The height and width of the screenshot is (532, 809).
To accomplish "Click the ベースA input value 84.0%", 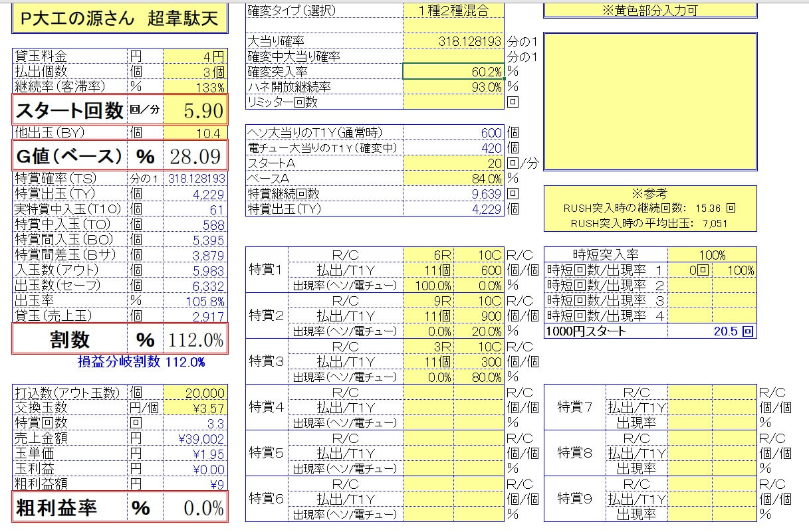I will tap(453, 179).
